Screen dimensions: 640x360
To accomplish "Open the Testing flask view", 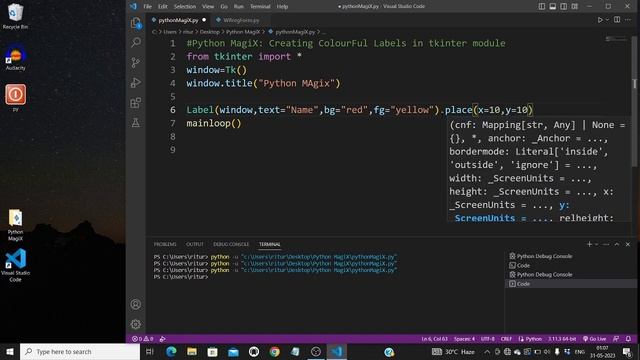I will (x=136, y=122).
